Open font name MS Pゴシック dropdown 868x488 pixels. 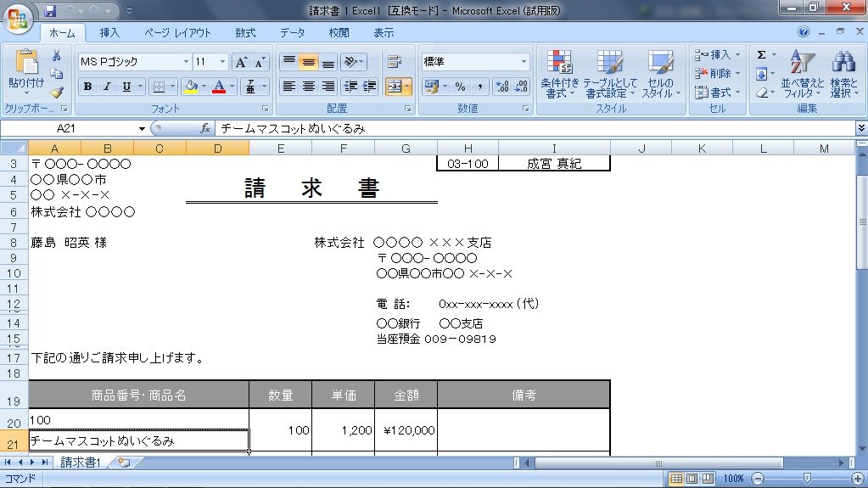coord(186,61)
